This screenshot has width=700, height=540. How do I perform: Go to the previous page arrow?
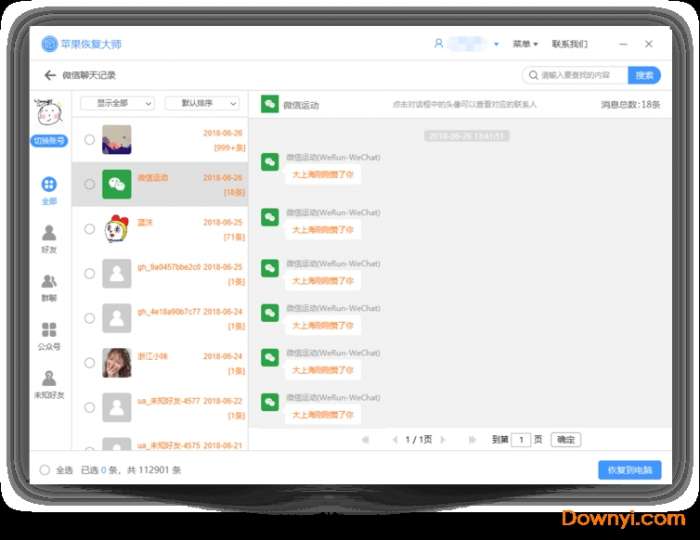tap(395, 440)
